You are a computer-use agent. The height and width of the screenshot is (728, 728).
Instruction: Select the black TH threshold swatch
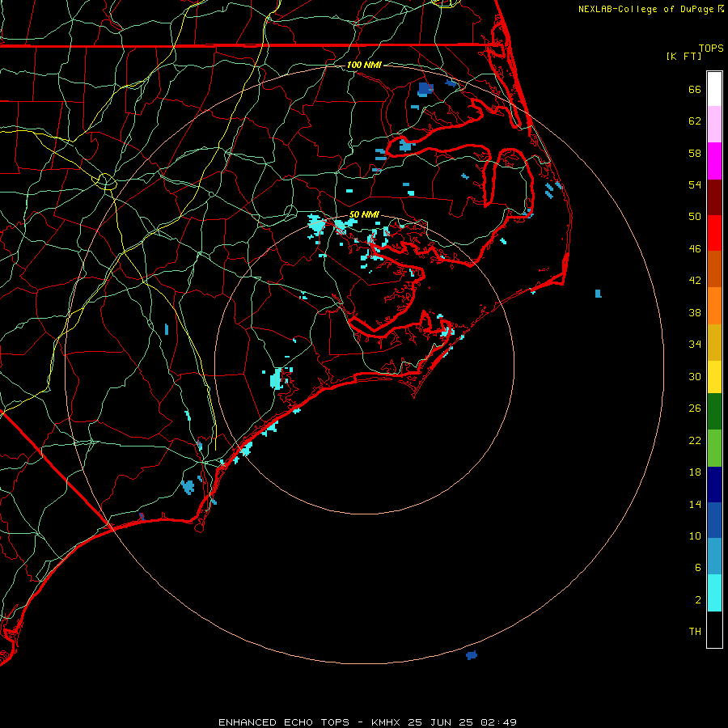(714, 629)
